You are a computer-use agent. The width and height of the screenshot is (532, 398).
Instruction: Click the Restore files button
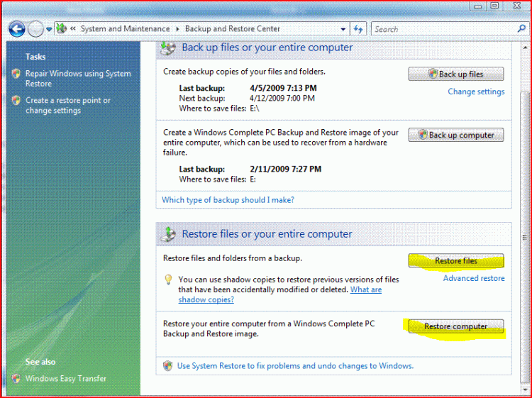pos(456,260)
